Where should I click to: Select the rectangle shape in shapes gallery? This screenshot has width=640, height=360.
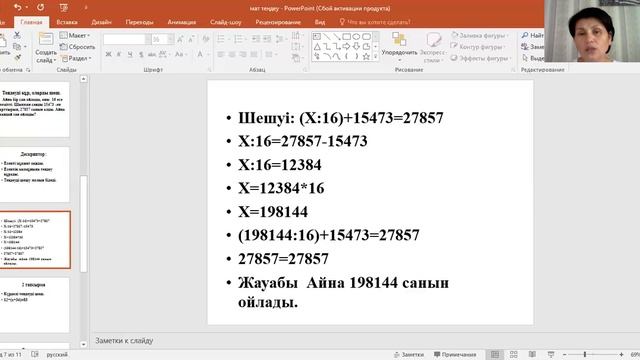[x=347, y=37]
